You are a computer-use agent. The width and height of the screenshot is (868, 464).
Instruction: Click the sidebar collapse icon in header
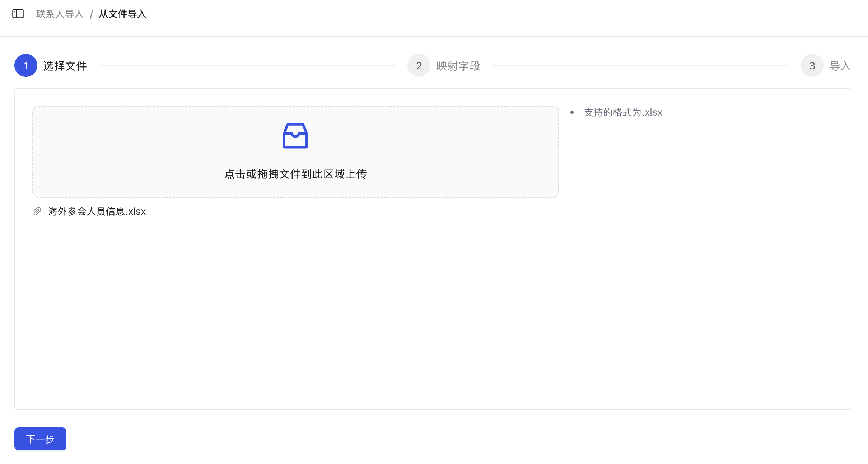click(18, 14)
